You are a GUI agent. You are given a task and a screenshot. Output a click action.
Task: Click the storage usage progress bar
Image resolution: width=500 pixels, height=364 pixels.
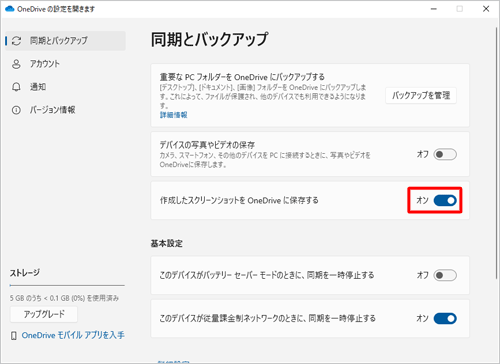point(67,286)
